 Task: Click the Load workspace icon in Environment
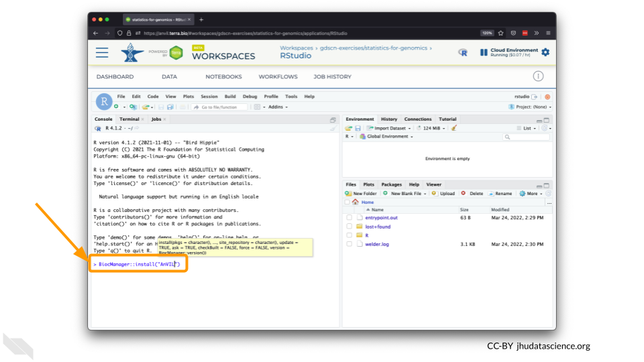pyautogui.click(x=349, y=129)
